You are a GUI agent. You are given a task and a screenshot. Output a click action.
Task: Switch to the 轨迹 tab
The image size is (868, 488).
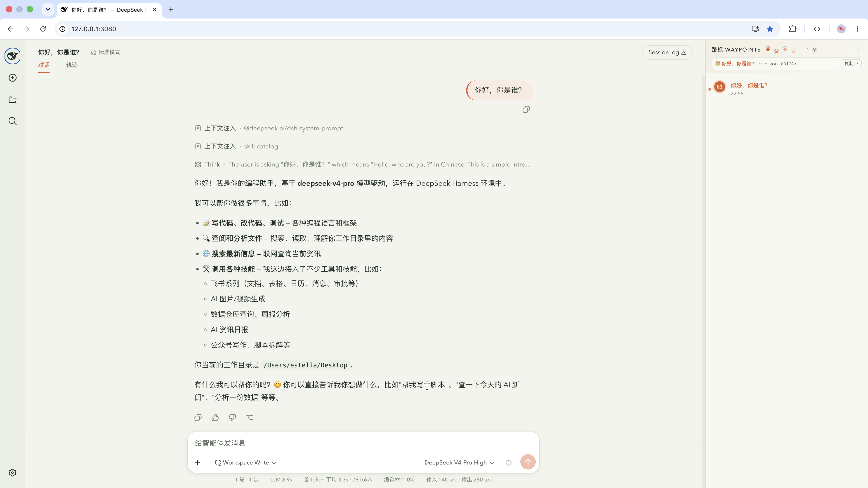click(72, 65)
